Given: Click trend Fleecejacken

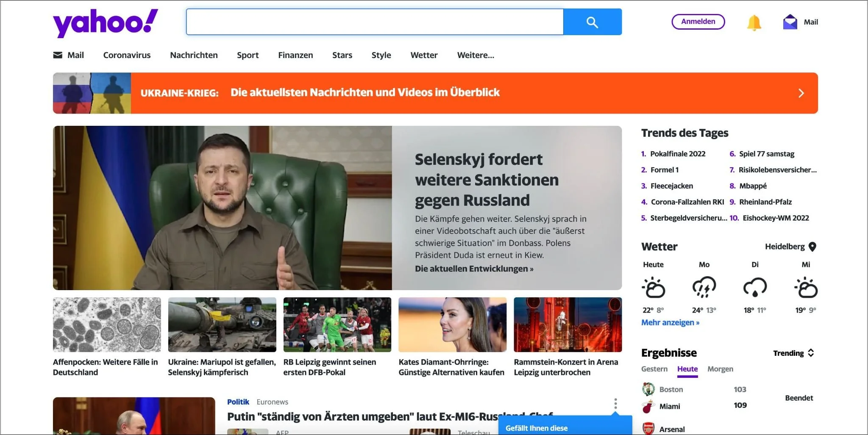Looking at the screenshot, I should pyautogui.click(x=672, y=186).
